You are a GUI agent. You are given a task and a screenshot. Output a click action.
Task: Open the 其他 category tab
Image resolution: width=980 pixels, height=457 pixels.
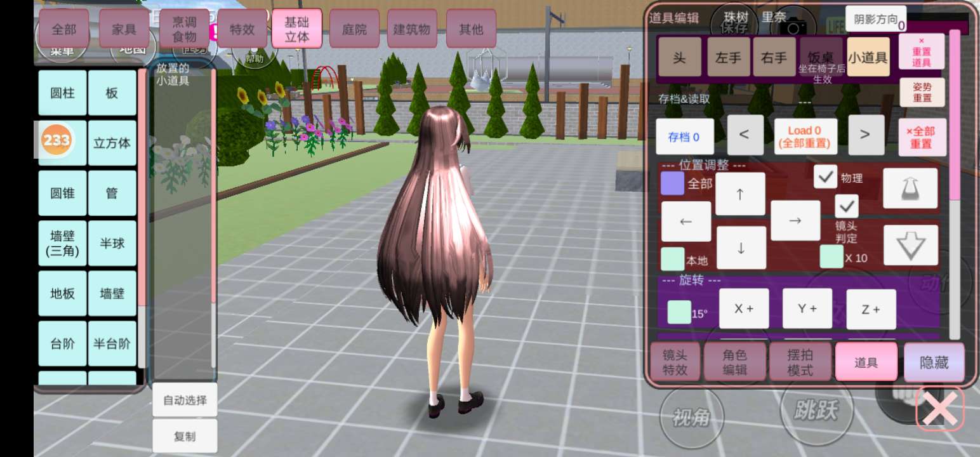pyautogui.click(x=471, y=29)
